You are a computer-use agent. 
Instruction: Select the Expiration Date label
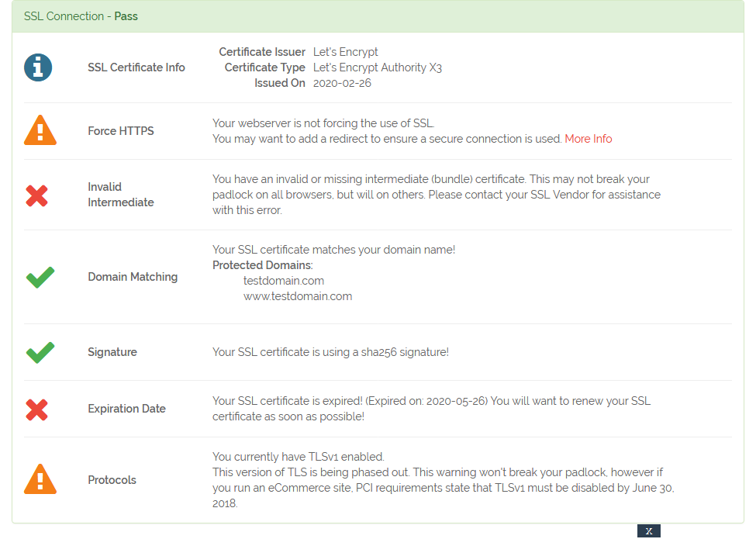click(x=127, y=409)
